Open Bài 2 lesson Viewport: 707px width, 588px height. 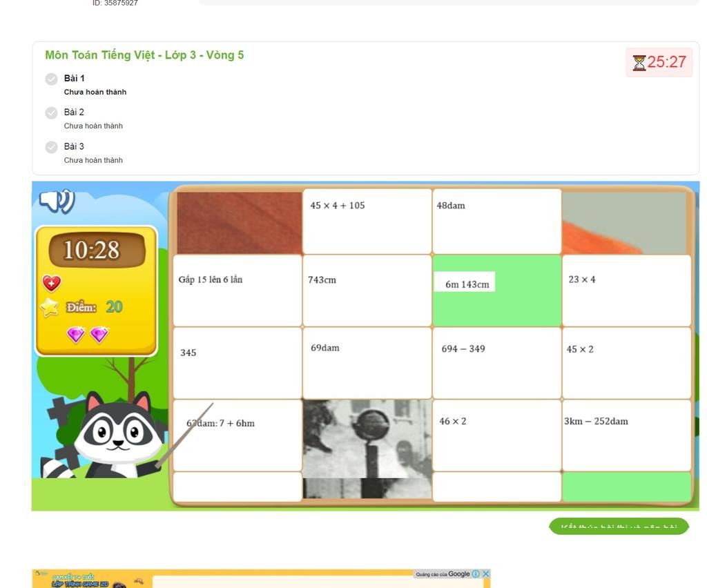(74, 112)
